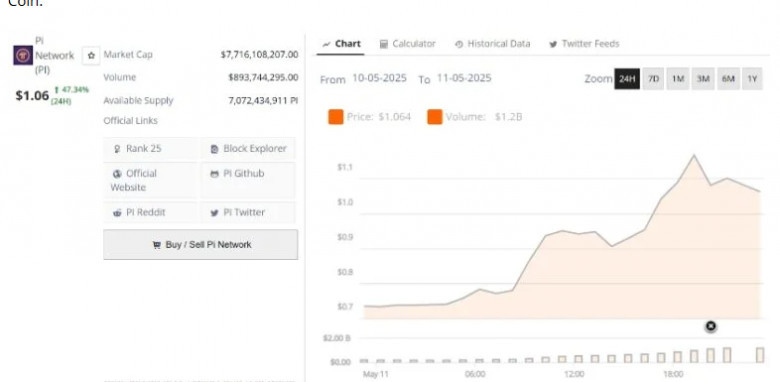Image resolution: width=780 pixels, height=382 pixels.
Task: Click the From date field 10-05-2025
Action: click(380, 78)
